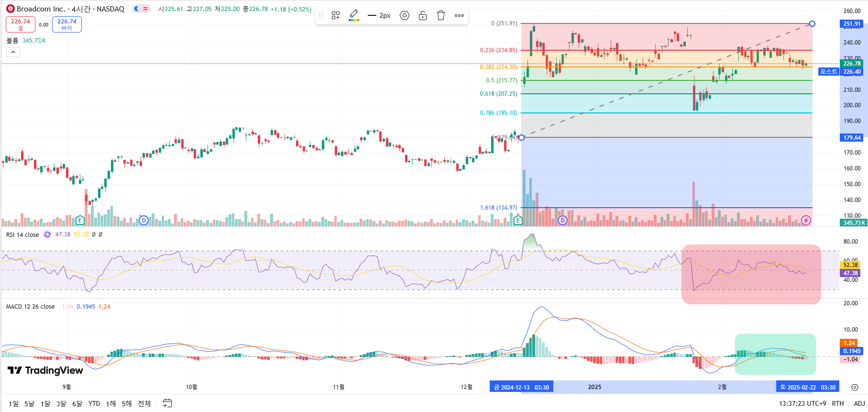Viewport: 868px width, 412px height.
Task: Select the 3달 time range
Action: [61, 403]
